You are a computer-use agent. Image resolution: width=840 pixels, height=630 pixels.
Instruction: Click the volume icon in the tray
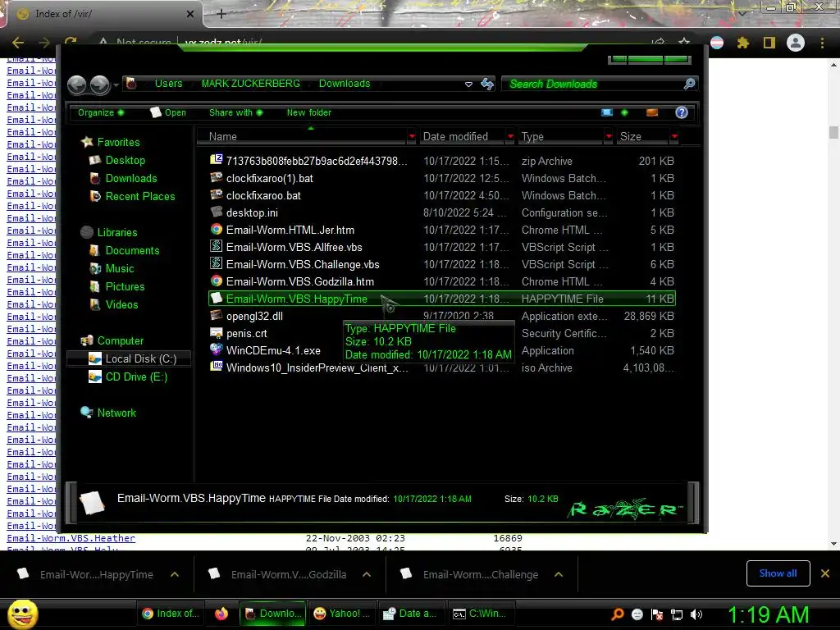point(696,614)
